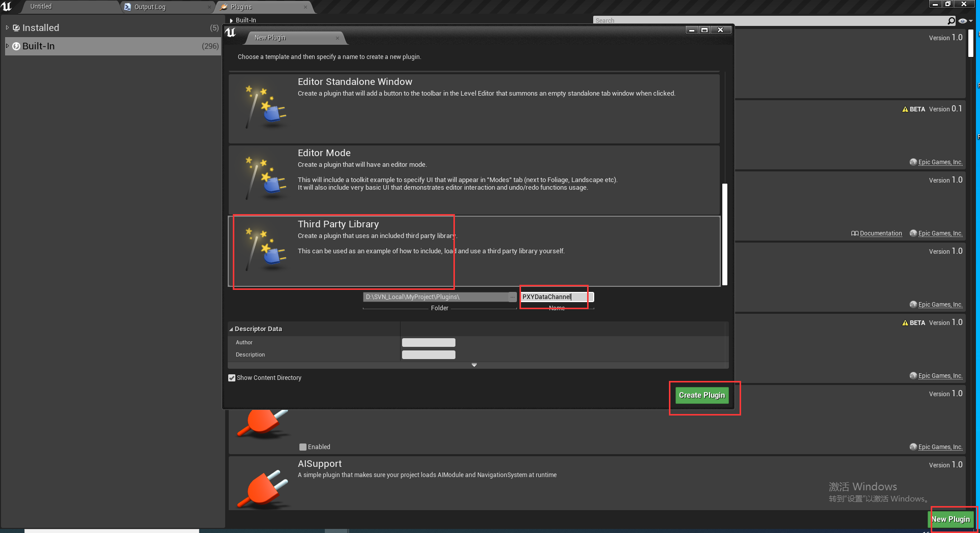This screenshot has width=980, height=533.
Task: Open the view options dropdown arrow
Action: click(x=970, y=21)
